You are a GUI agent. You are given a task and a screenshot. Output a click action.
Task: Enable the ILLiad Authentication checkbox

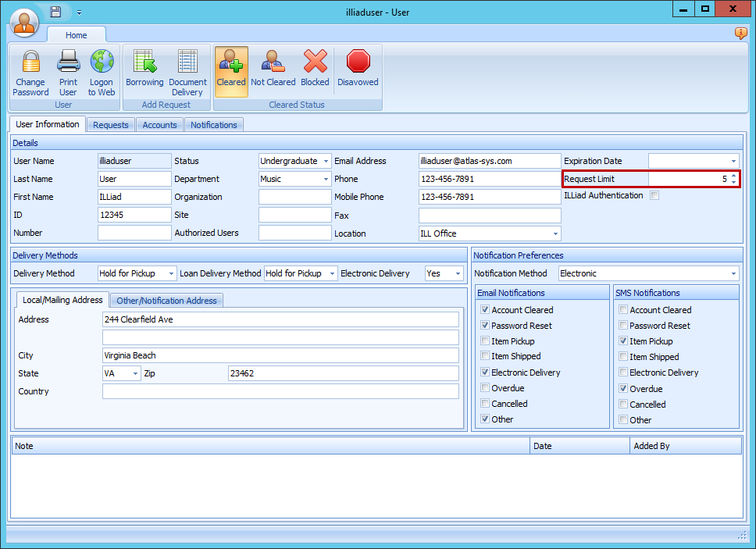(654, 196)
